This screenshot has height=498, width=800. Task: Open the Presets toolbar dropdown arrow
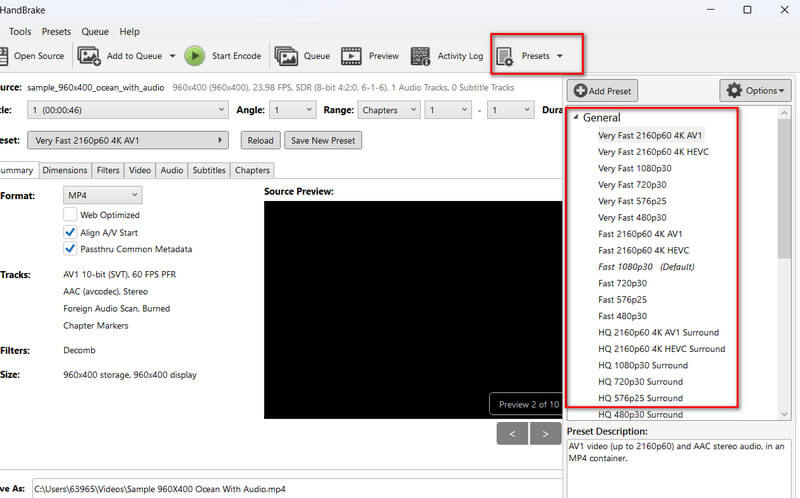click(560, 56)
